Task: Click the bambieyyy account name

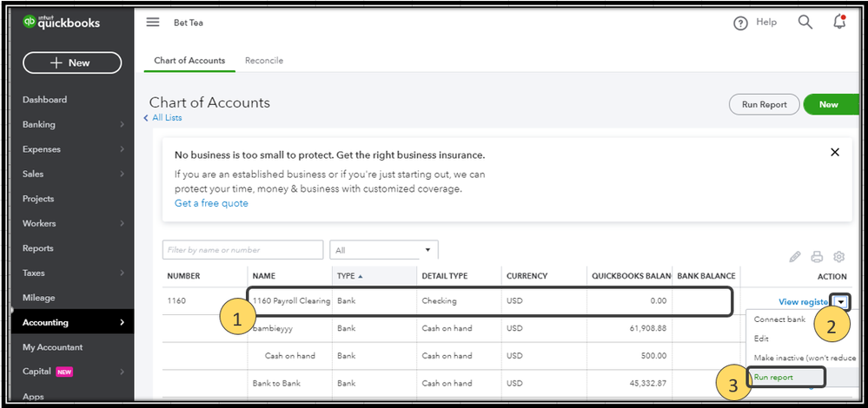Action: point(272,328)
